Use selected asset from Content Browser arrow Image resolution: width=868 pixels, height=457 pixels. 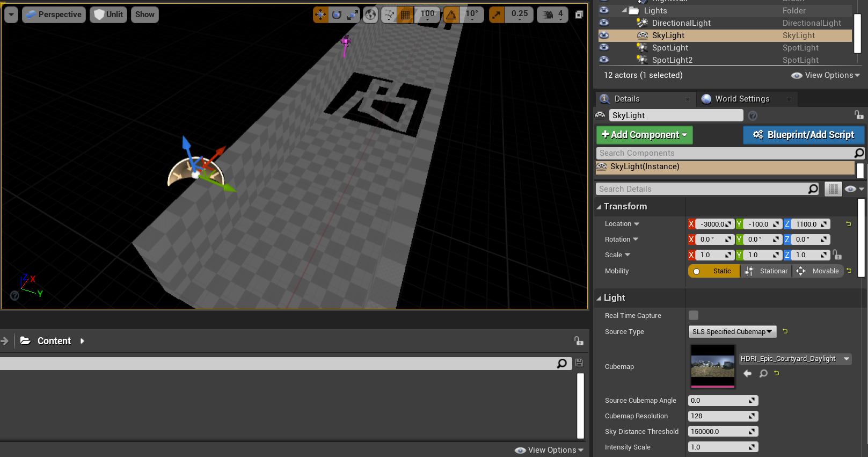(747, 374)
